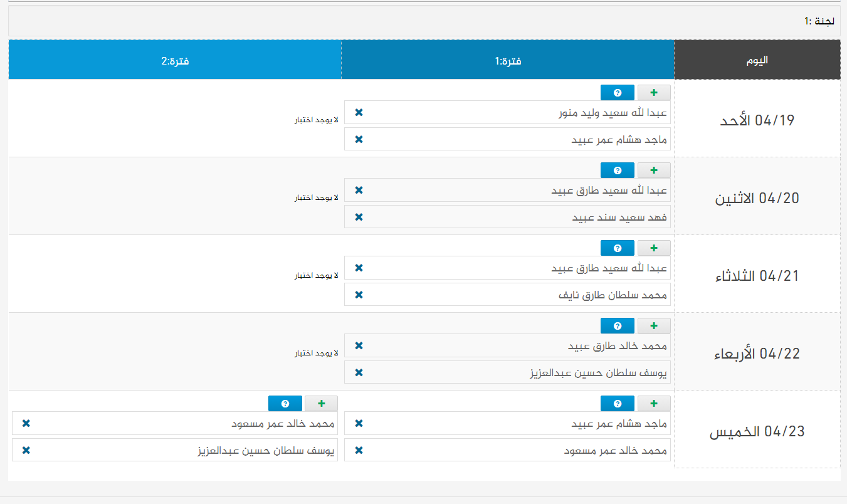847x504 pixels.
Task: Select the فترة:2 column header
Action: [x=175, y=61]
